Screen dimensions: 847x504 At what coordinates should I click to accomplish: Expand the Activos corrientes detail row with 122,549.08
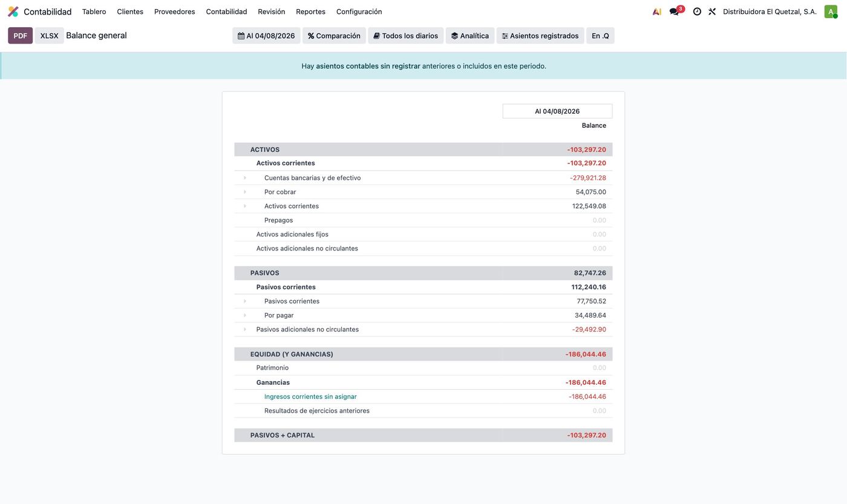coord(245,206)
